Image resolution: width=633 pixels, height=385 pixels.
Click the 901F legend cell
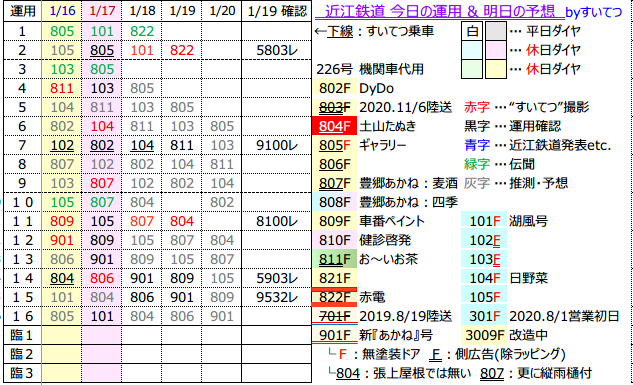tap(335, 335)
